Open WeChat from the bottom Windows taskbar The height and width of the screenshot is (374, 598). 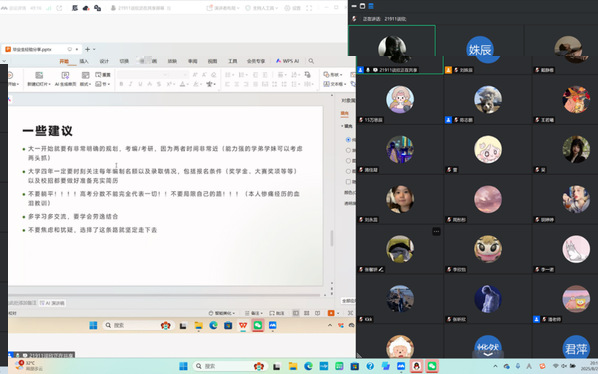[432, 366]
